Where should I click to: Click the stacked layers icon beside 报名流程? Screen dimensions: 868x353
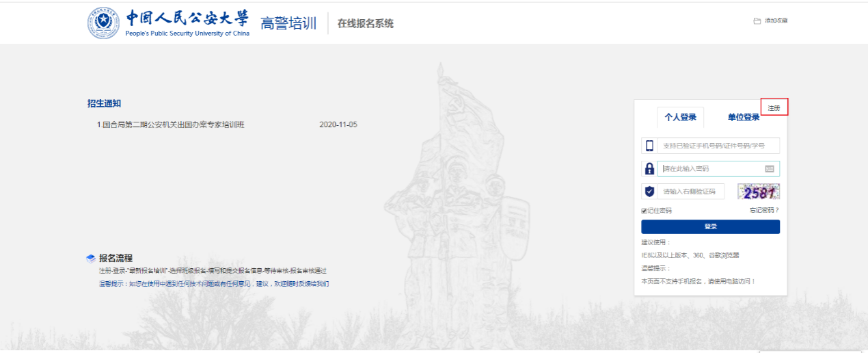91,259
